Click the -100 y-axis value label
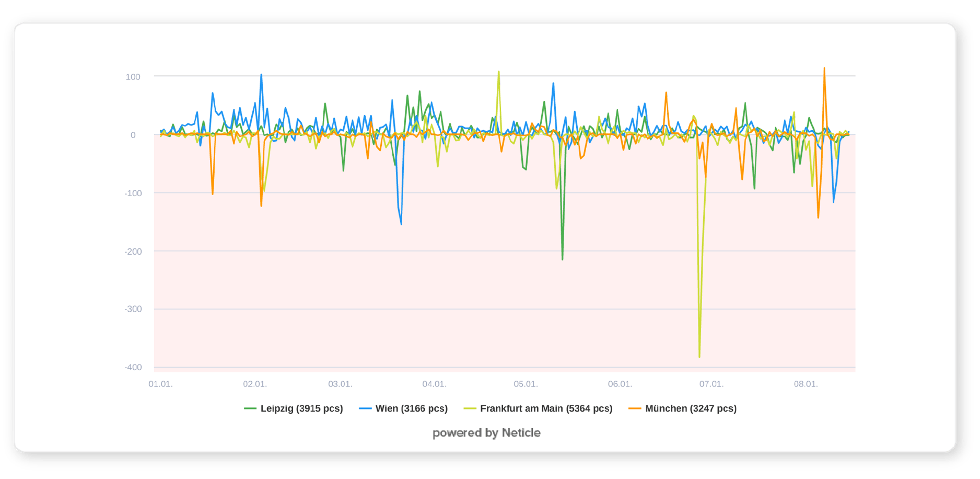The image size is (980, 479). tap(133, 193)
